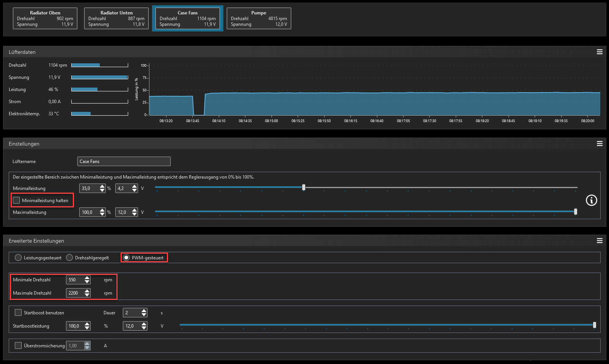The image size is (609, 364).
Task: Tick the Überstromsicherung checkbox
Action: click(18, 345)
